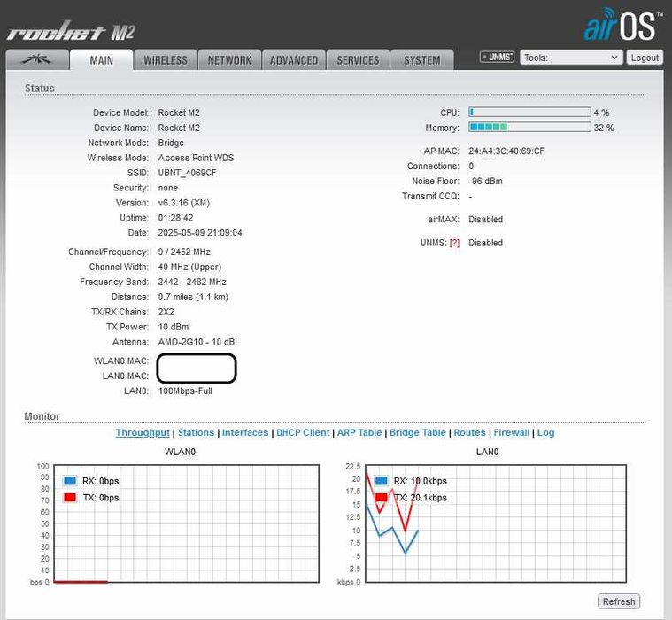672x620 pixels.
Task: Click the Network Mode value Bridge
Action: coord(171,143)
